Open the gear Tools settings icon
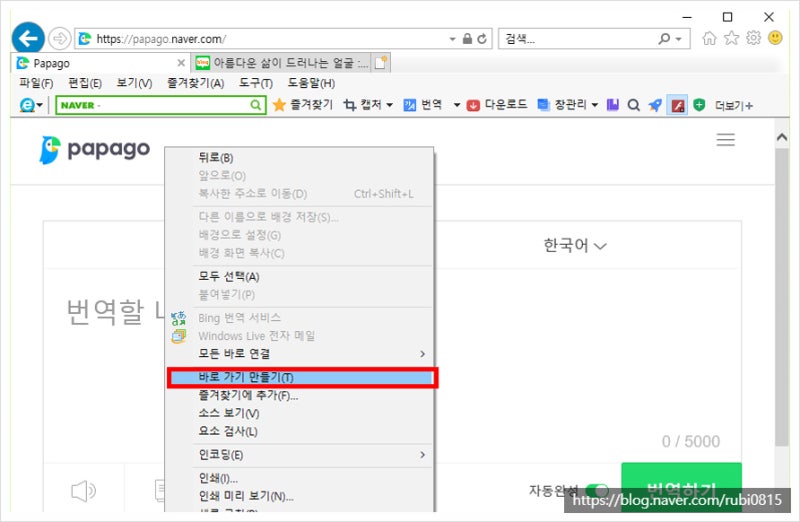800x522 pixels. (x=753, y=38)
